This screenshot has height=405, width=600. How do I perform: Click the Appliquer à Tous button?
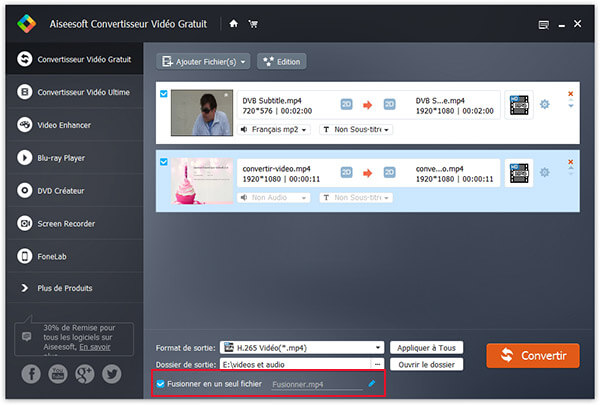[426, 348]
